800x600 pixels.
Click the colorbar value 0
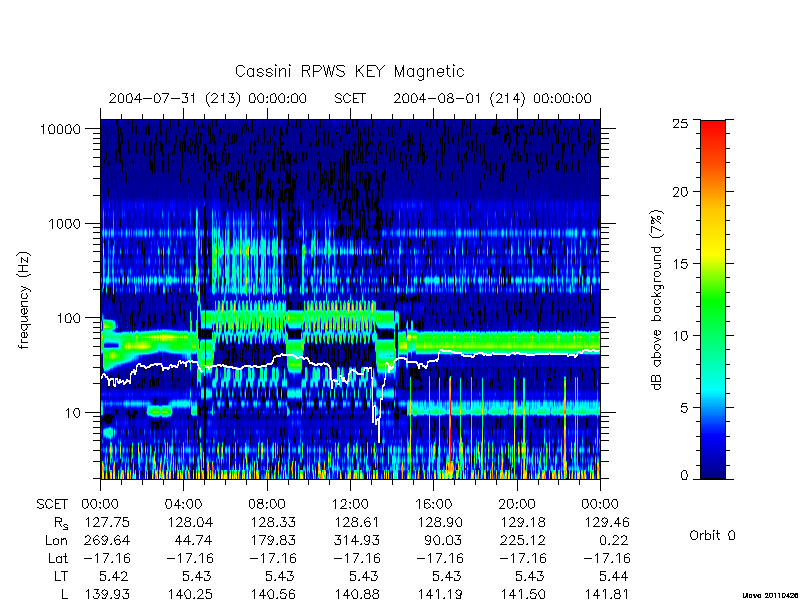tap(684, 476)
